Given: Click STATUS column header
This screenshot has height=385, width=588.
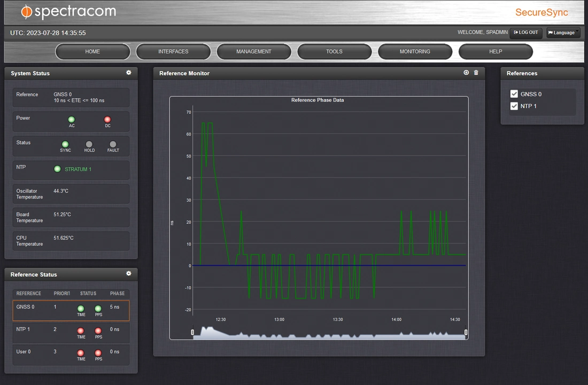Looking at the screenshot, I should tap(88, 293).
